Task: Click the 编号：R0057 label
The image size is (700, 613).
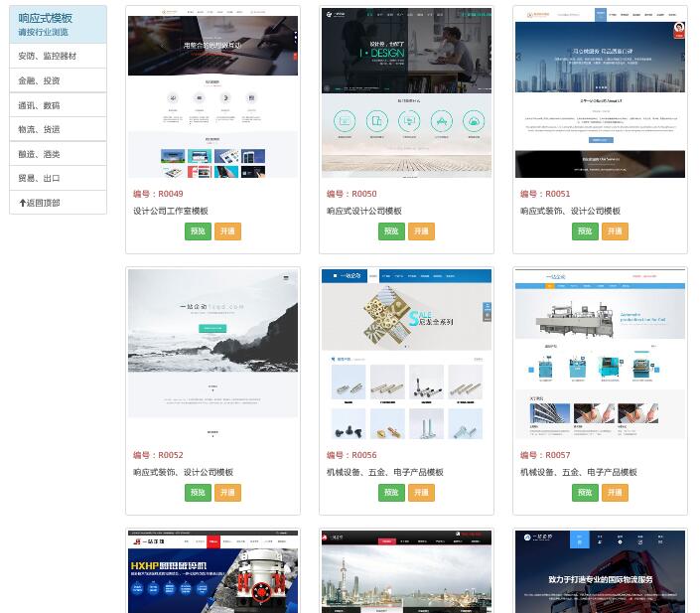Action: click(x=545, y=455)
